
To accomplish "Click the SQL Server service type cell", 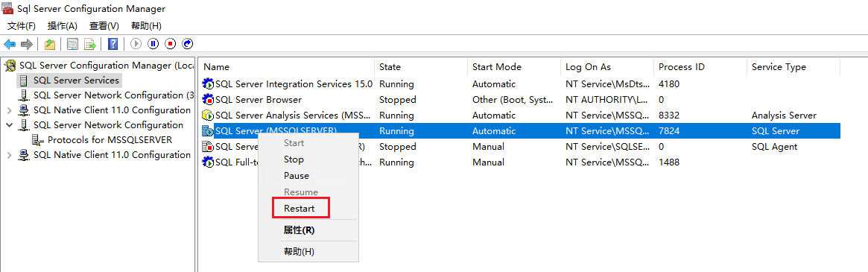I will click(x=776, y=131).
